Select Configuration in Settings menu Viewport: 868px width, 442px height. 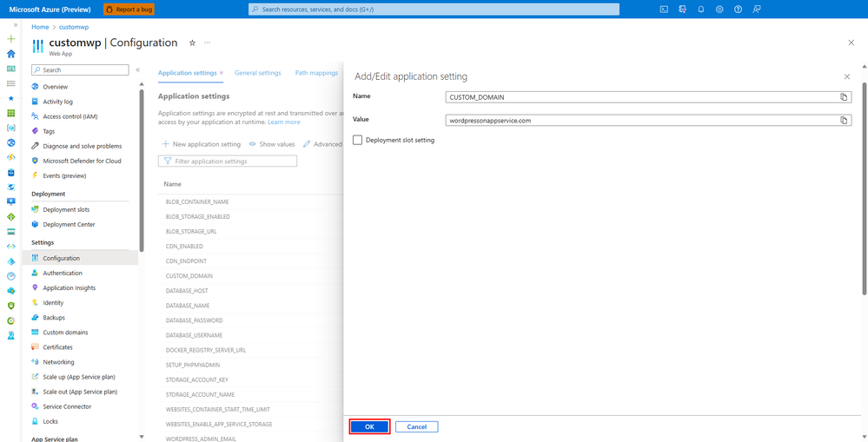point(80,258)
